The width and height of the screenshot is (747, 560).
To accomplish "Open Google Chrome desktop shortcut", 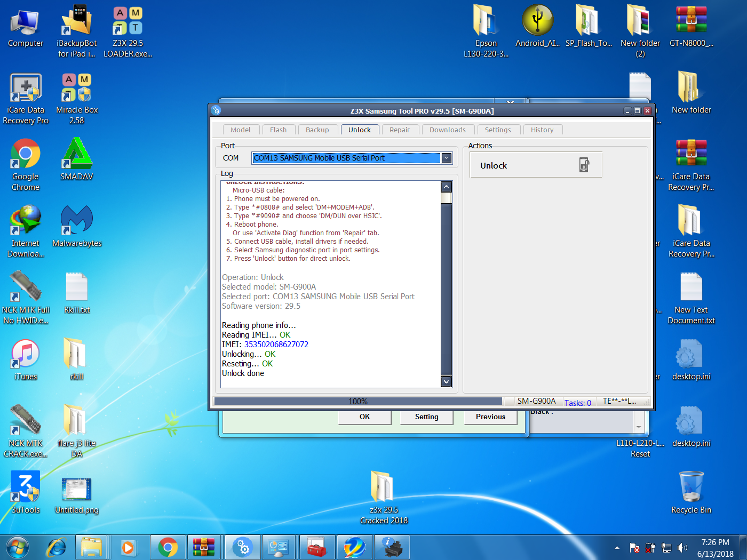I will coord(26,165).
